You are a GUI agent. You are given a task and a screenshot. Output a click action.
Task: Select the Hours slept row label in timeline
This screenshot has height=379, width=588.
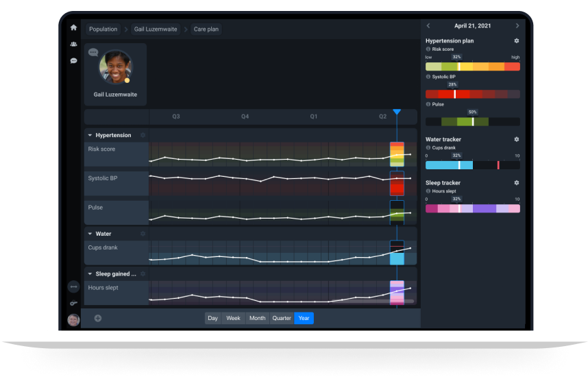(x=103, y=288)
